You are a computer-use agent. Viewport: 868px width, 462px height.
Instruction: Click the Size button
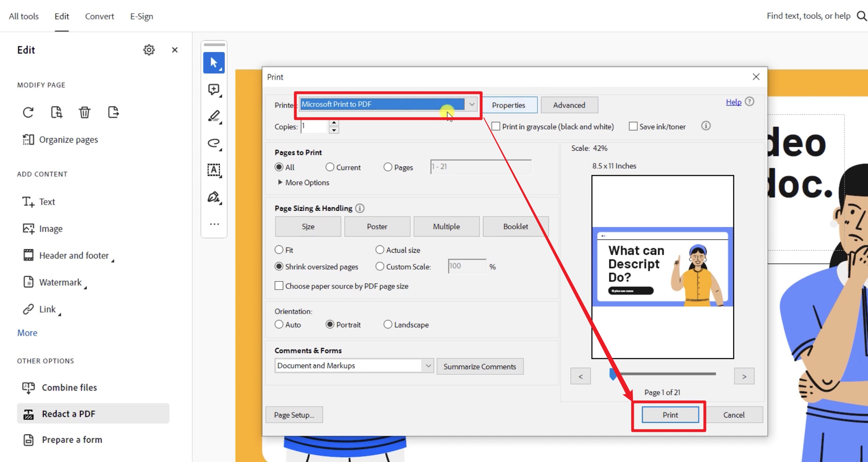point(308,226)
